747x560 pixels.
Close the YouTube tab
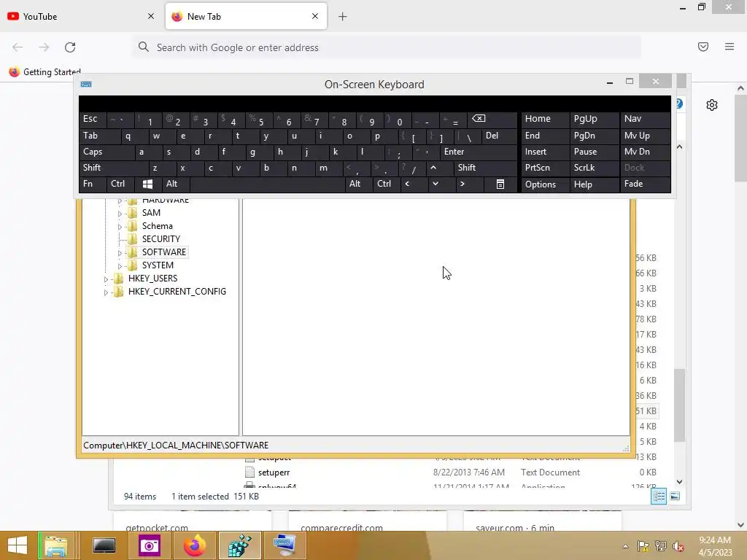(151, 16)
